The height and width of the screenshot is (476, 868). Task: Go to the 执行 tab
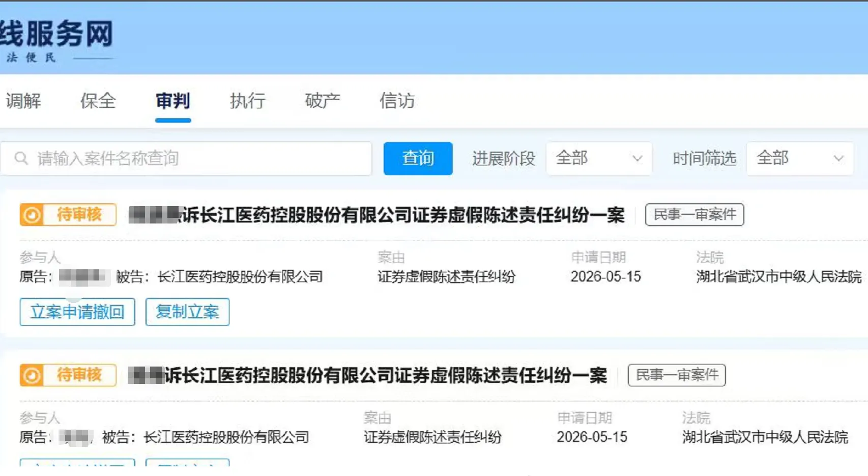(248, 101)
